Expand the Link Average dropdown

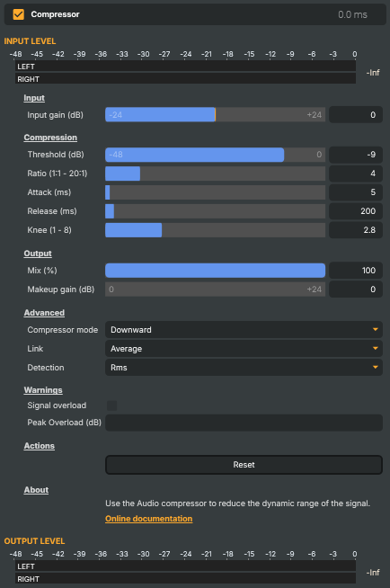click(244, 349)
